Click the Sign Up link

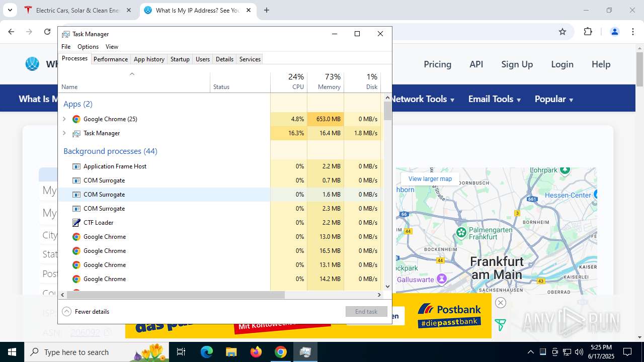pos(517,64)
